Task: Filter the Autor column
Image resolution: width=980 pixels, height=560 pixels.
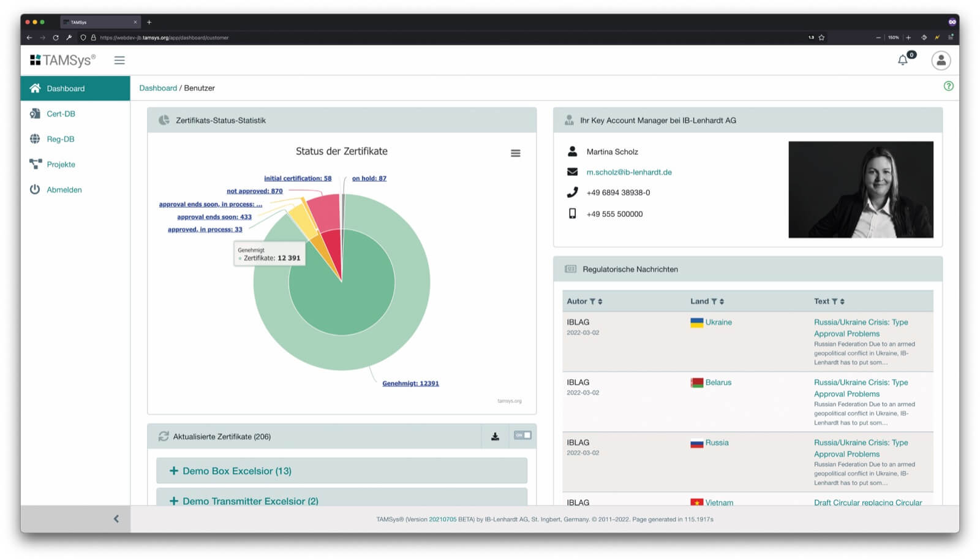Action: [592, 301]
